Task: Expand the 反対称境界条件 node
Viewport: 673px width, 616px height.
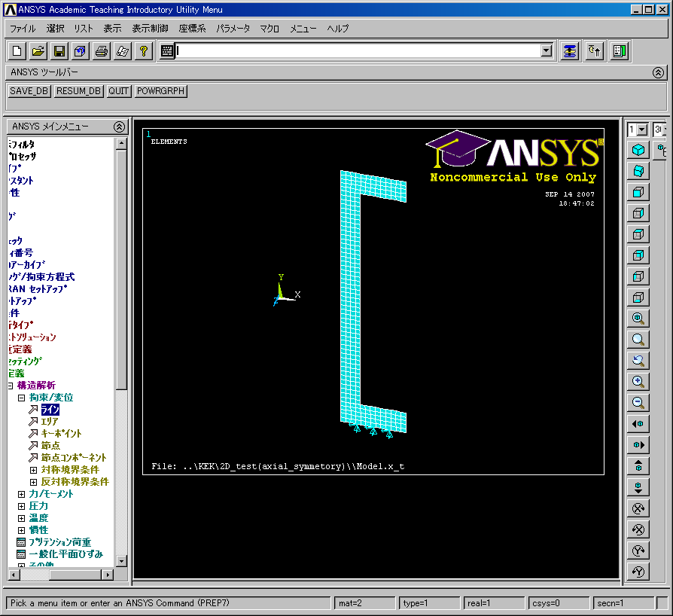Action: pyautogui.click(x=33, y=482)
